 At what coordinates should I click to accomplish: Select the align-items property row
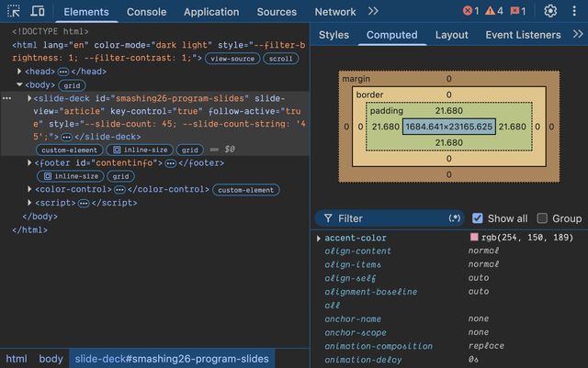pos(449,264)
